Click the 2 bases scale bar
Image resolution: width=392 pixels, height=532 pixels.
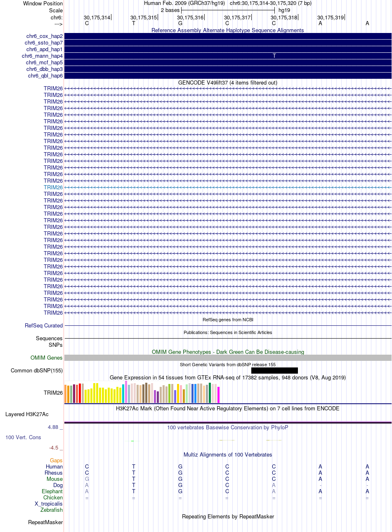[x=228, y=10]
